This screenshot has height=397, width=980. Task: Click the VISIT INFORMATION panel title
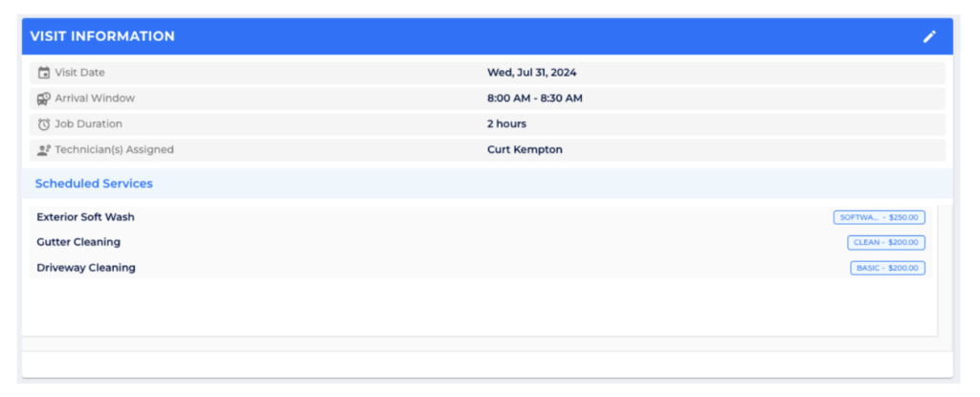click(x=102, y=36)
